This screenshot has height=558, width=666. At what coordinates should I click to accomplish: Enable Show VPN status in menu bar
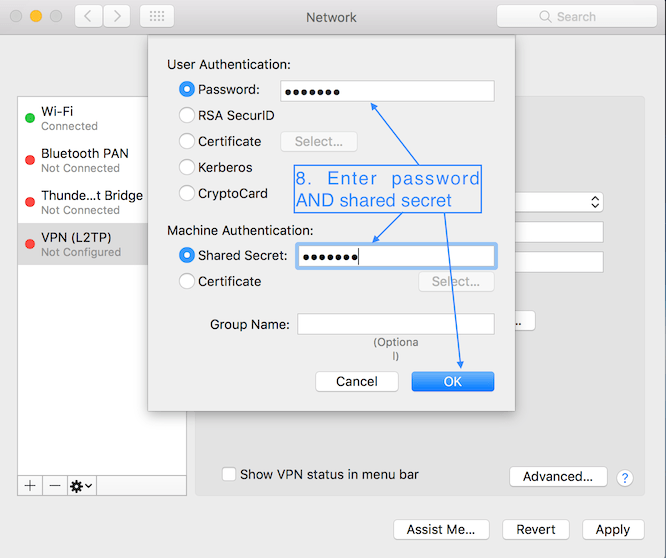click(x=229, y=475)
